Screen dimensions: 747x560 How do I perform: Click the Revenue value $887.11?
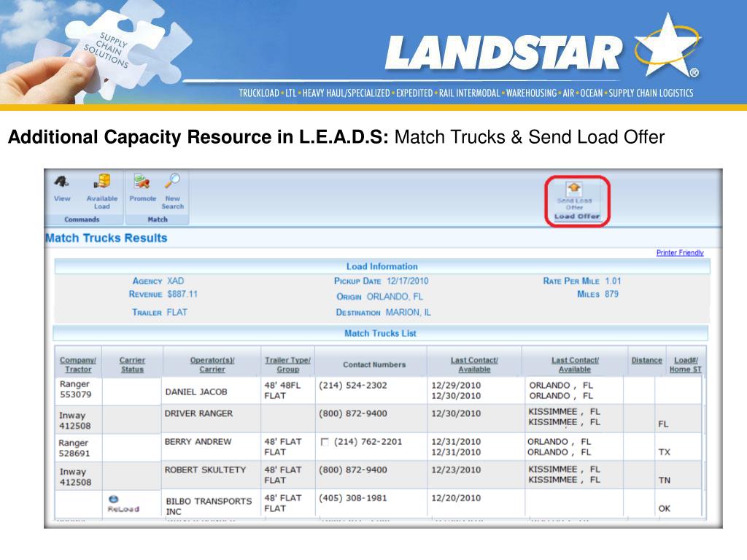[182, 294]
